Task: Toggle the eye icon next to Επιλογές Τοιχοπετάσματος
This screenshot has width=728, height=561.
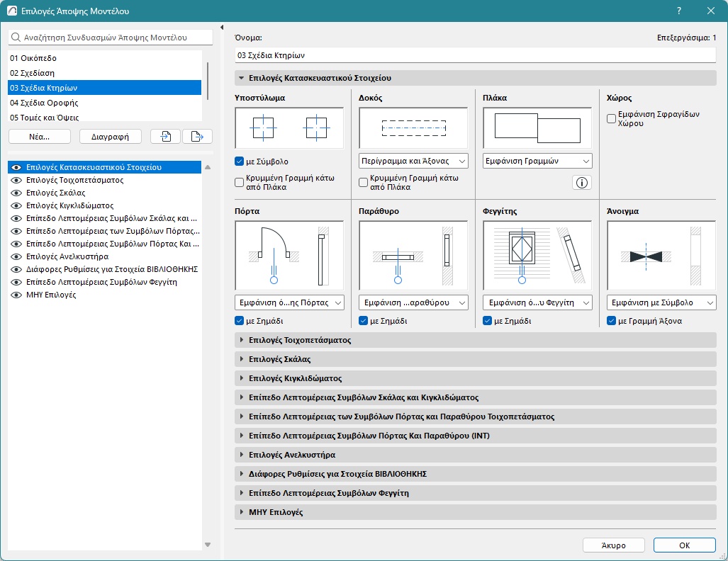Action: pyautogui.click(x=16, y=178)
